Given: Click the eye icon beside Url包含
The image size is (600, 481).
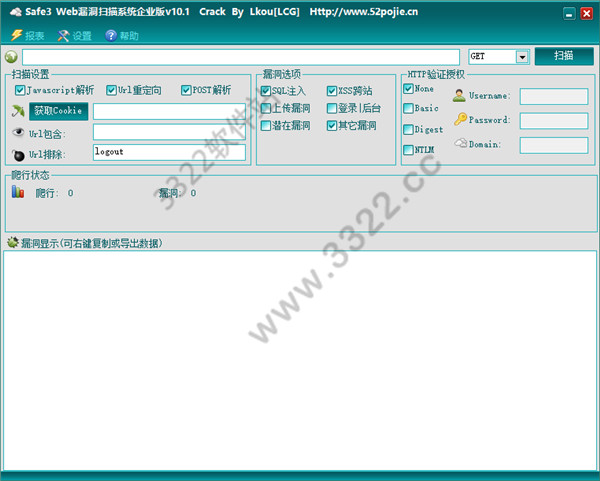Looking at the screenshot, I should pyautogui.click(x=18, y=132).
